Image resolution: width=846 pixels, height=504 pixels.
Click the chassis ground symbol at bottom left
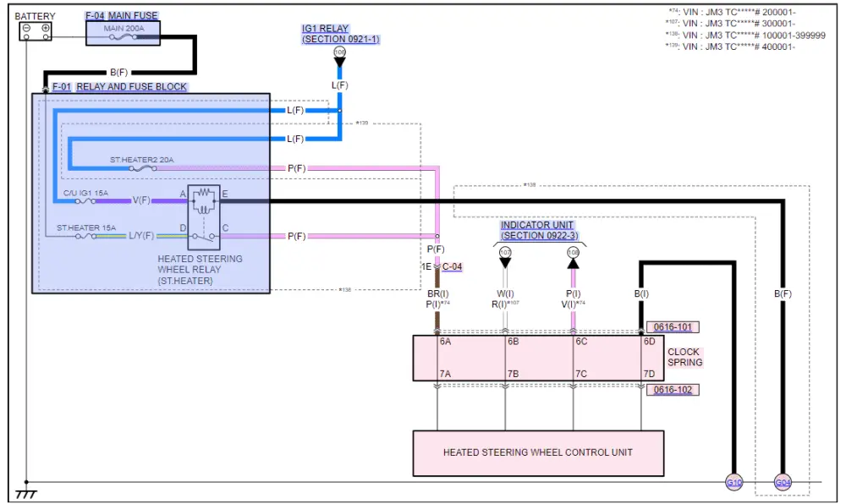click(x=24, y=494)
